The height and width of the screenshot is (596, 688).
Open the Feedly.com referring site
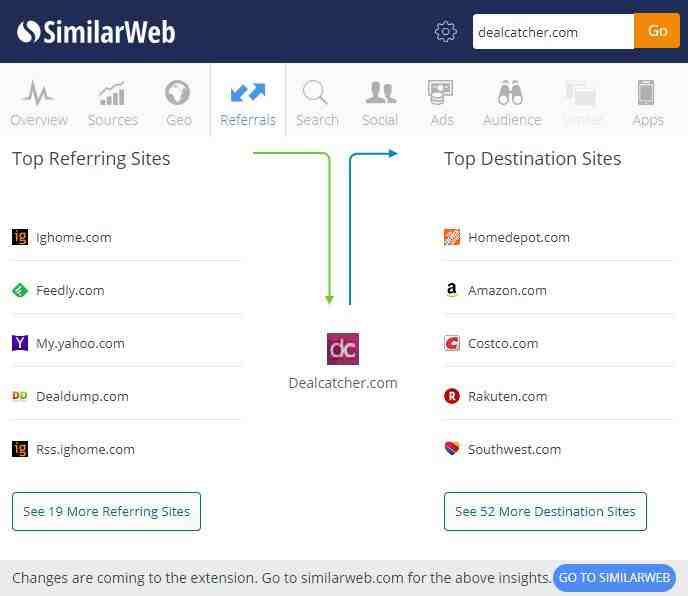click(70, 291)
